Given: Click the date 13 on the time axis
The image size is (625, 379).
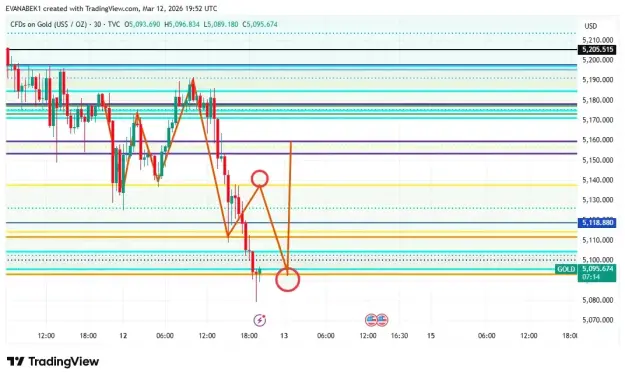Looking at the screenshot, I should pos(284,336).
